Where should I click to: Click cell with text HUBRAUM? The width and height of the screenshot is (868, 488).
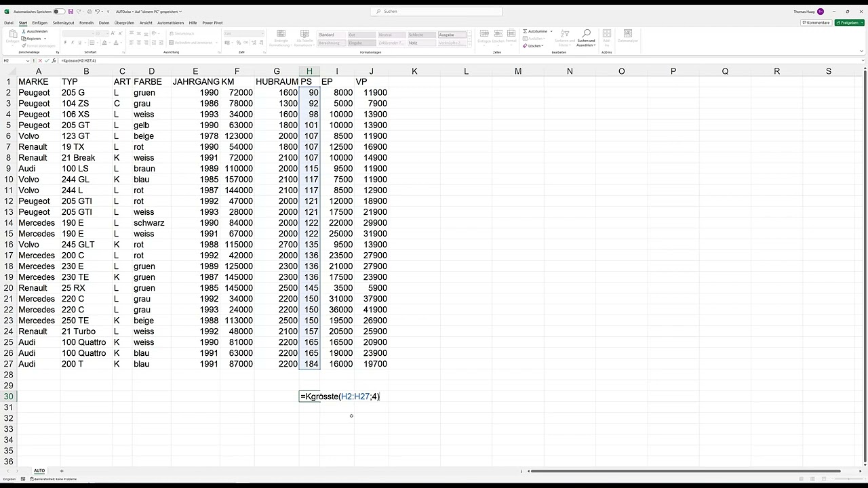coord(277,82)
